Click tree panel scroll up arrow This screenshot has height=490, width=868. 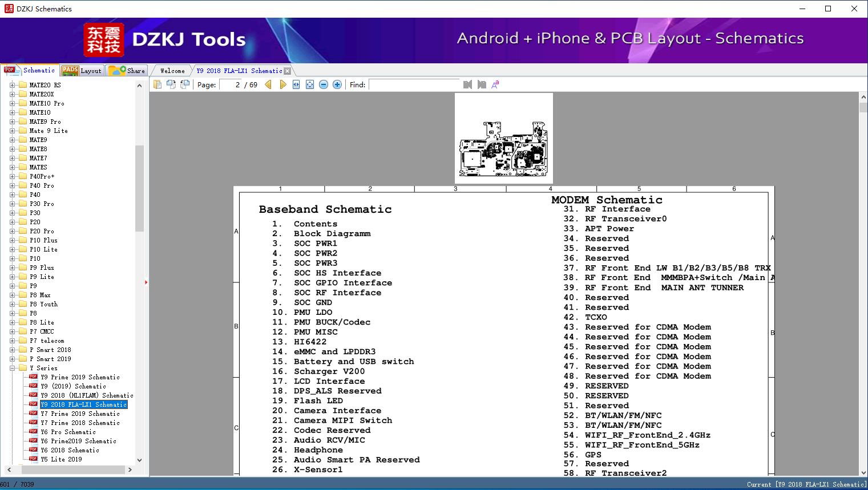coord(139,86)
